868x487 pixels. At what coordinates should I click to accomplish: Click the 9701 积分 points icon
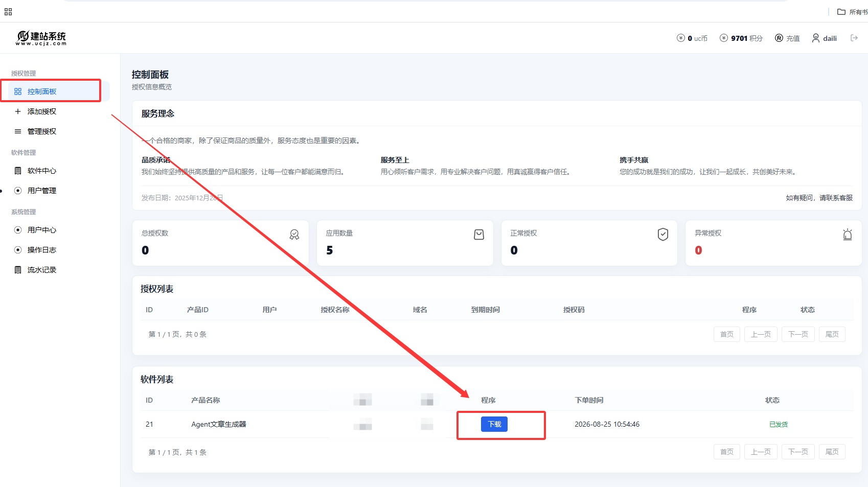724,38
